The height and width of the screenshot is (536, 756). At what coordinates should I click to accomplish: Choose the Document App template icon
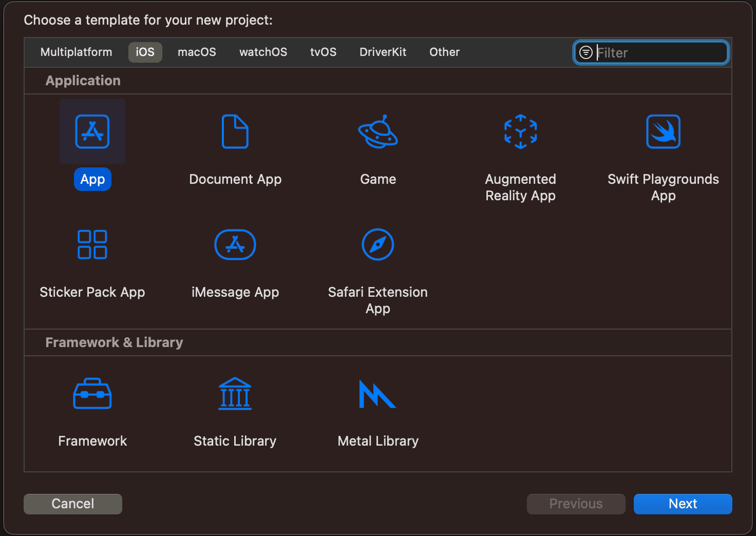click(235, 131)
